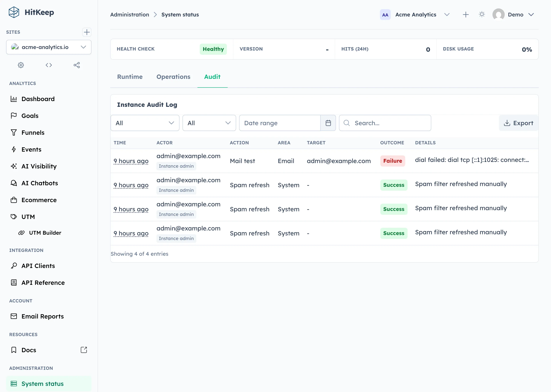Open second All filter dropdown
Screen dimensions: 551x392
(x=209, y=123)
